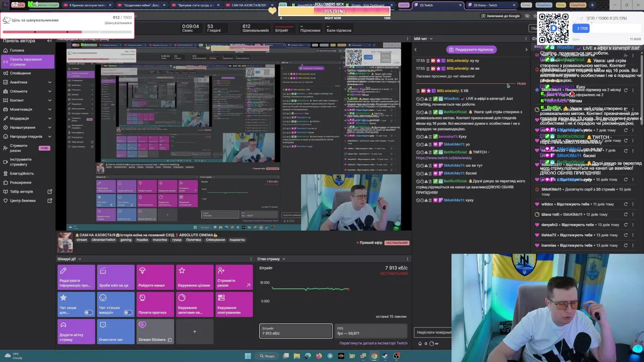Image resolution: width=644 pixels, height=362 pixels.
Task: Click the followers goal progress bar
Action: [66, 32]
